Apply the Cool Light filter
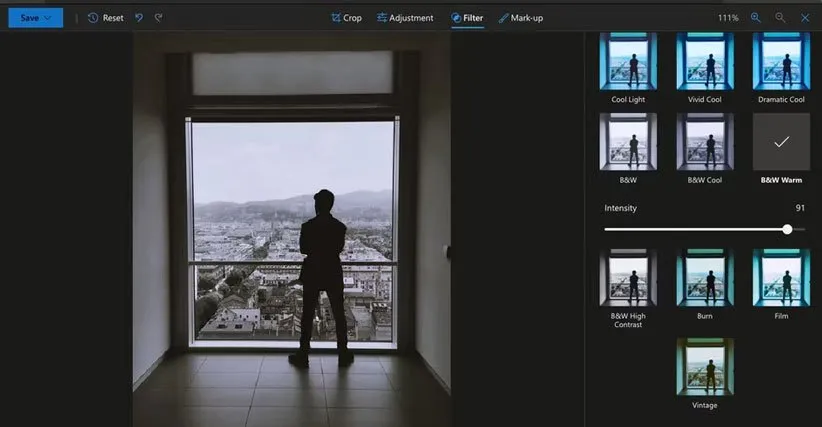822x427 pixels. (x=628, y=62)
